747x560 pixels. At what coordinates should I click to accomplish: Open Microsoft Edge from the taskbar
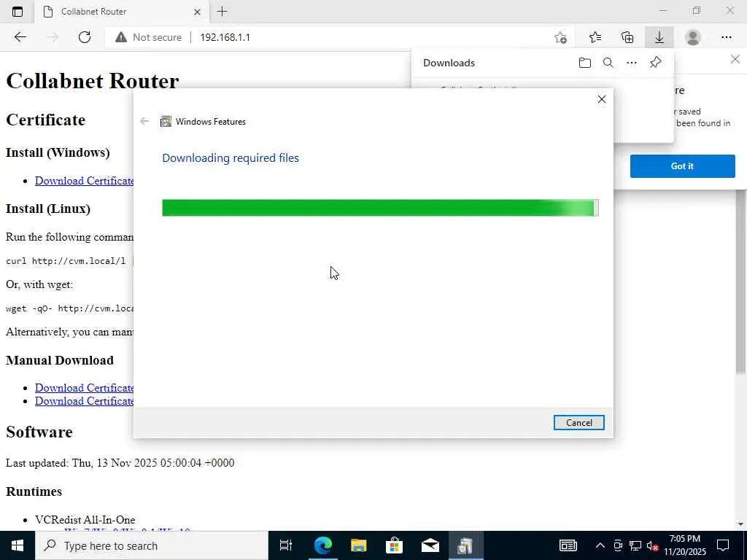point(322,545)
